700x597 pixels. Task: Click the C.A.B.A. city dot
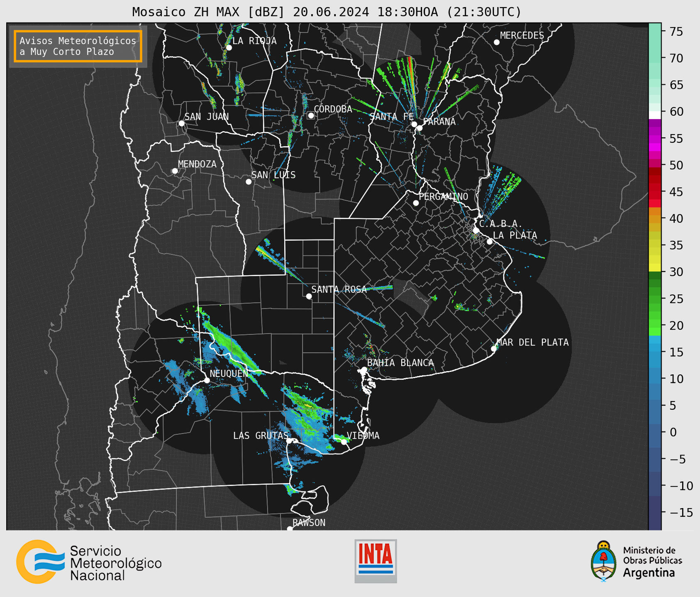pos(476,230)
